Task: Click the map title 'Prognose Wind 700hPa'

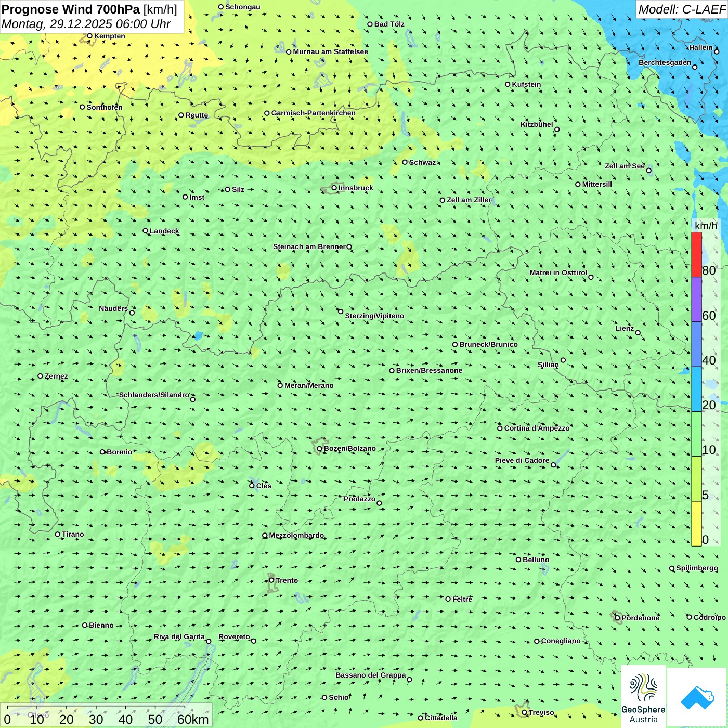Action: coord(71,9)
